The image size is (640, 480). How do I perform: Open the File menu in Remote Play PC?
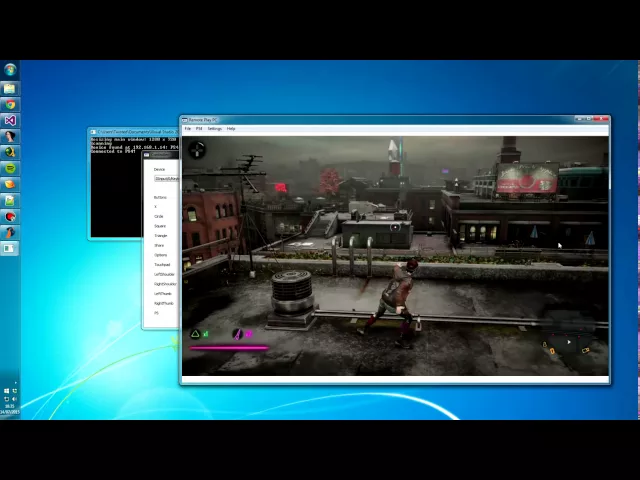point(188,129)
